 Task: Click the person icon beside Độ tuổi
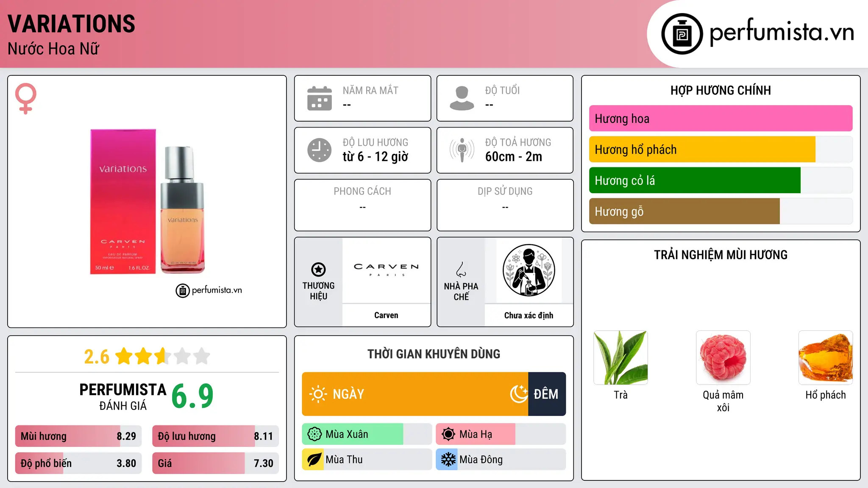(462, 98)
